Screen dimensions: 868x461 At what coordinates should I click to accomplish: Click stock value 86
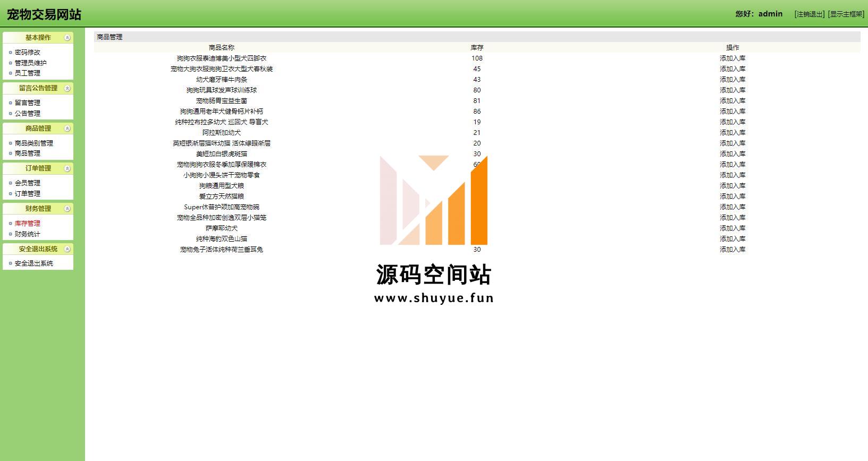point(477,112)
